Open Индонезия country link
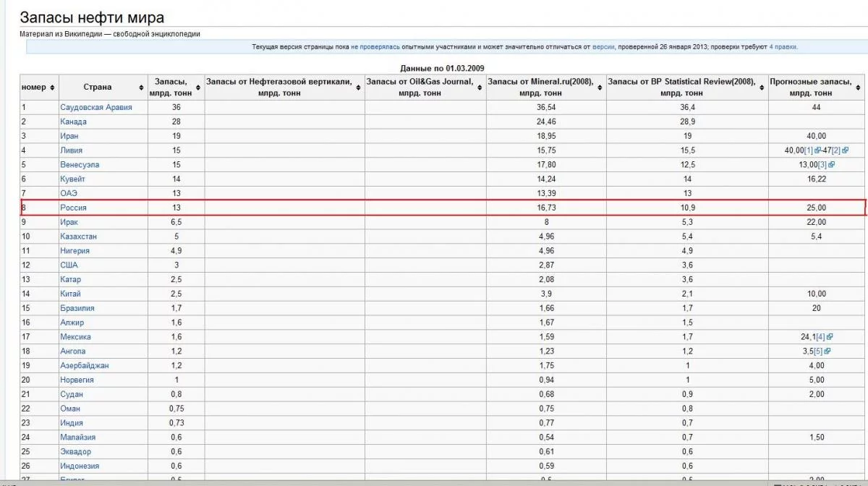The image size is (868, 486). click(x=80, y=466)
